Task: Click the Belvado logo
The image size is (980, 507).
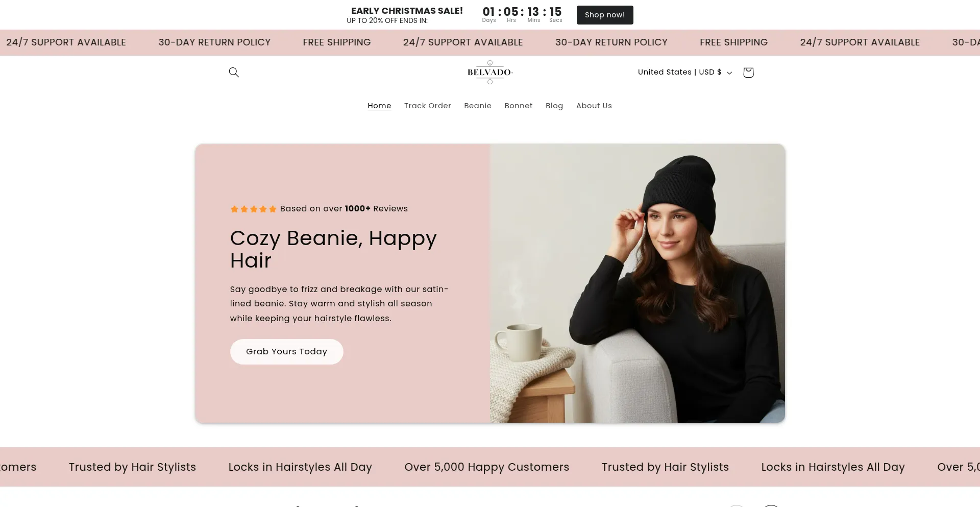Action: point(489,73)
